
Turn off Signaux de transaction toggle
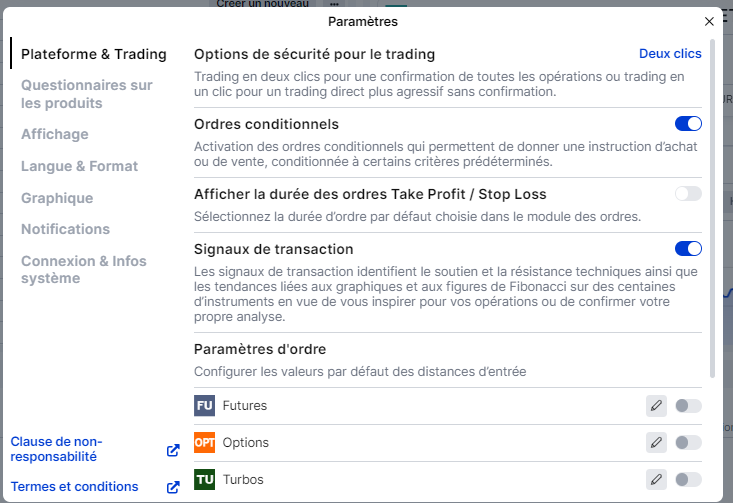[688, 249]
